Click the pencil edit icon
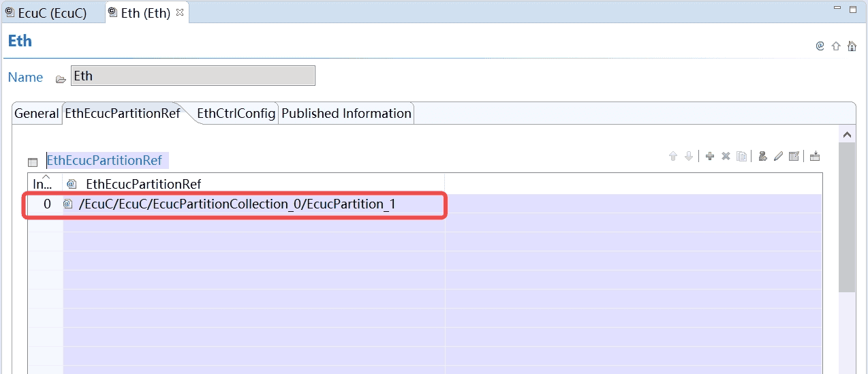The width and height of the screenshot is (868, 374). [x=779, y=156]
